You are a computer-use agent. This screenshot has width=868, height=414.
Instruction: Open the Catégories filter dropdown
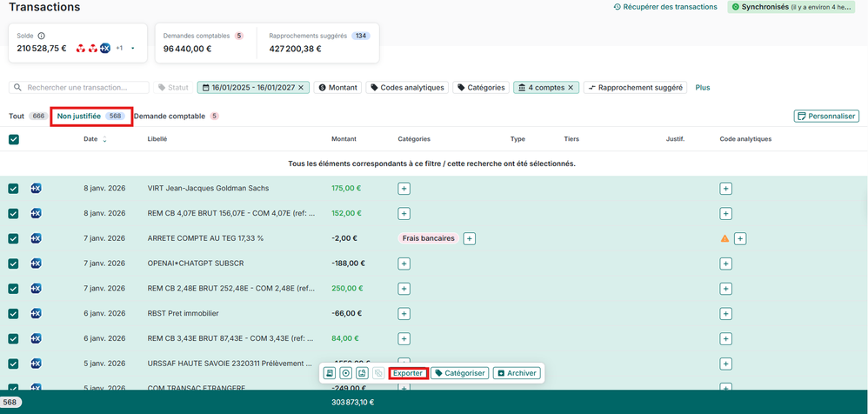coord(481,88)
